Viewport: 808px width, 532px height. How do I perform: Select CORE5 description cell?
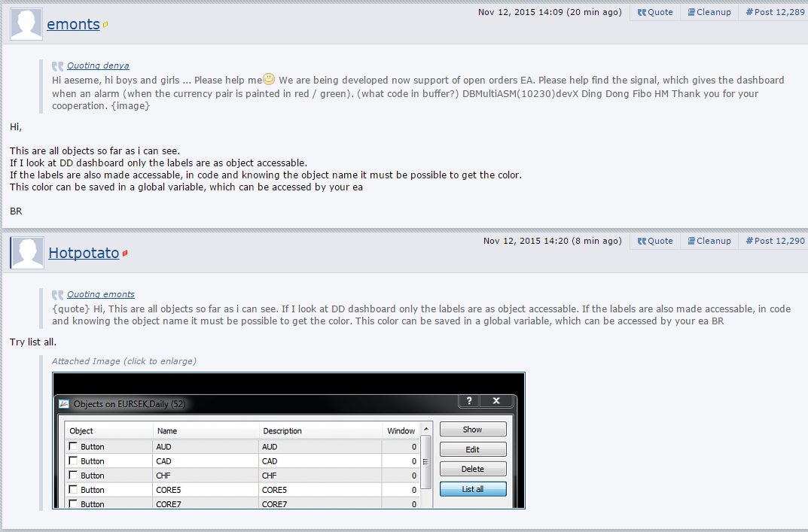320,490
